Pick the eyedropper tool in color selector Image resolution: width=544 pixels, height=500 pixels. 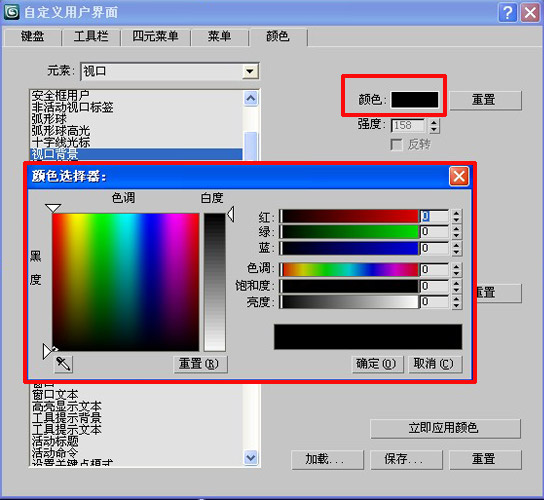(x=63, y=364)
